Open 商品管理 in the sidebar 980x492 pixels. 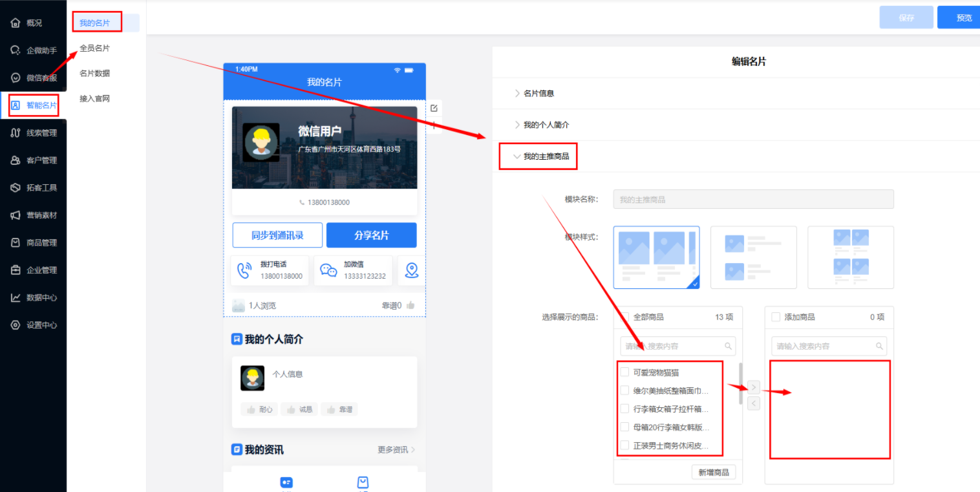(x=33, y=242)
